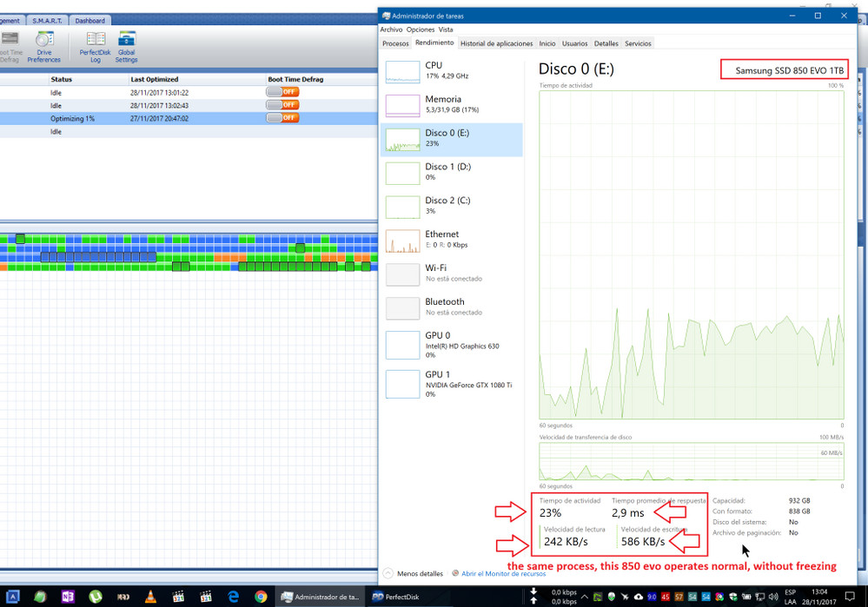Open the clock showing 13:04
Screen dimensions: 868x607
click(x=819, y=597)
